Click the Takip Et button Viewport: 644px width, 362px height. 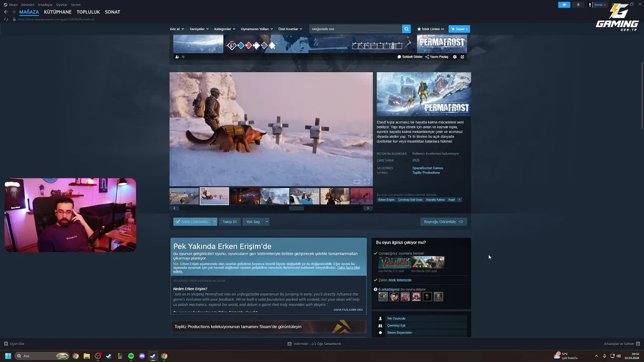(x=229, y=222)
